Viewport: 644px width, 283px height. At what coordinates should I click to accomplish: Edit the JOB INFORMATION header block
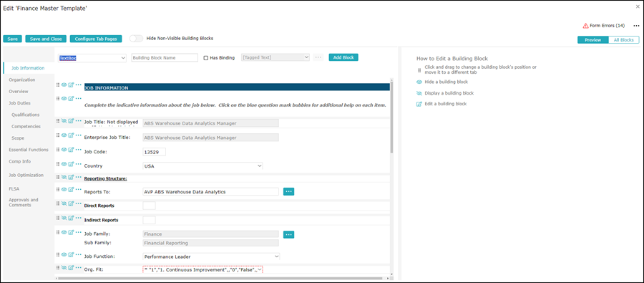[x=71, y=85]
